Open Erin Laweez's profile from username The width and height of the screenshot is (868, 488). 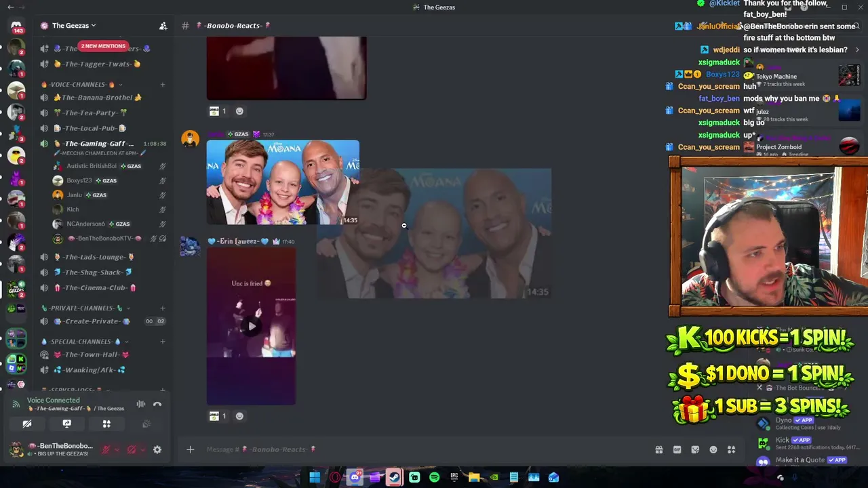(x=238, y=241)
